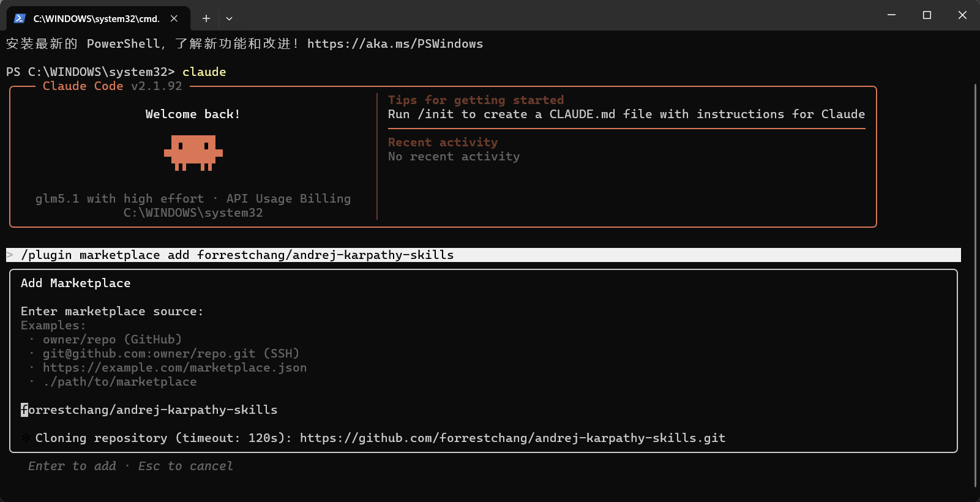980x502 pixels.
Task: Click the forrestchang/andrej-karpathy-skills source input
Action: (149, 410)
